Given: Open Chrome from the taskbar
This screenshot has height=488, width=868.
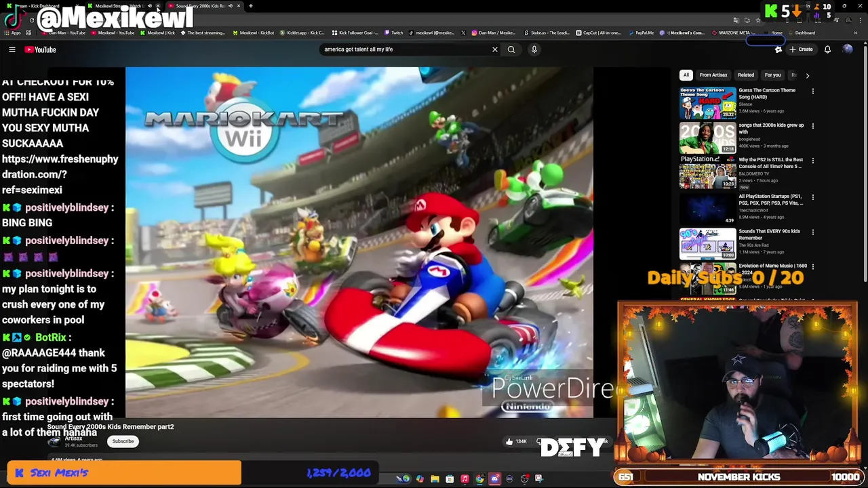Looking at the screenshot, I should 479,479.
